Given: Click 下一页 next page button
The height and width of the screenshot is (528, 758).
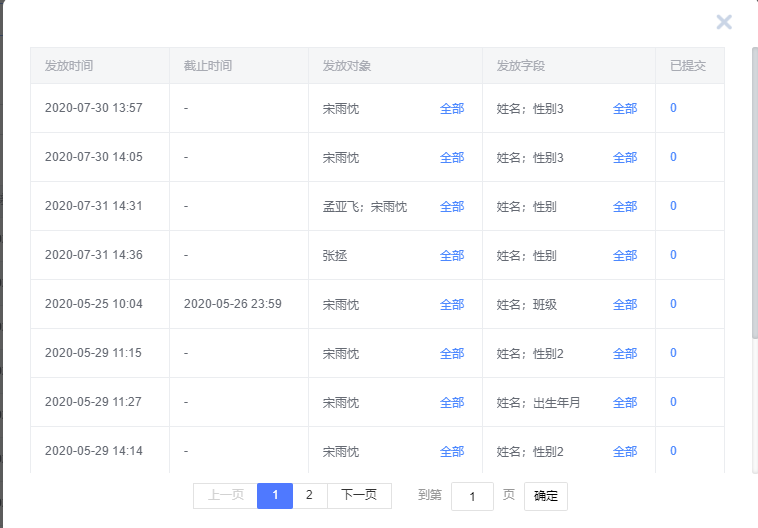Looking at the screenshot, I should 359,495.
